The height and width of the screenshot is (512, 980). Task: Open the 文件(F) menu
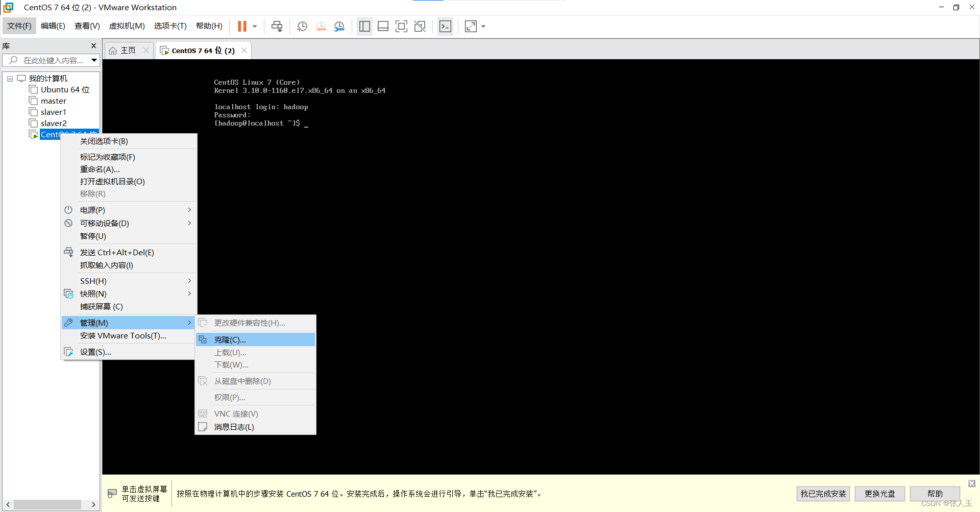tap(19, 26)
